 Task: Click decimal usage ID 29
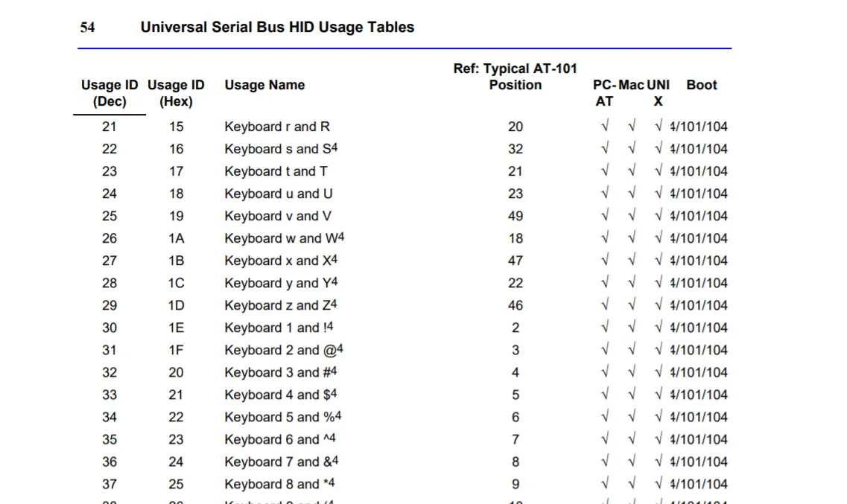click(110, 305)
